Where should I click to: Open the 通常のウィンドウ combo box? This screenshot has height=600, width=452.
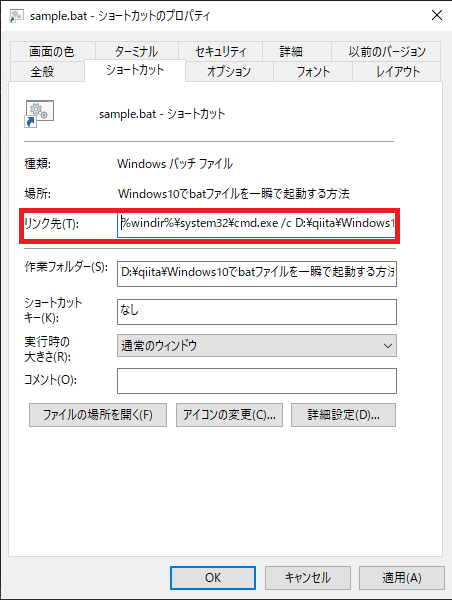pos(257,346)
